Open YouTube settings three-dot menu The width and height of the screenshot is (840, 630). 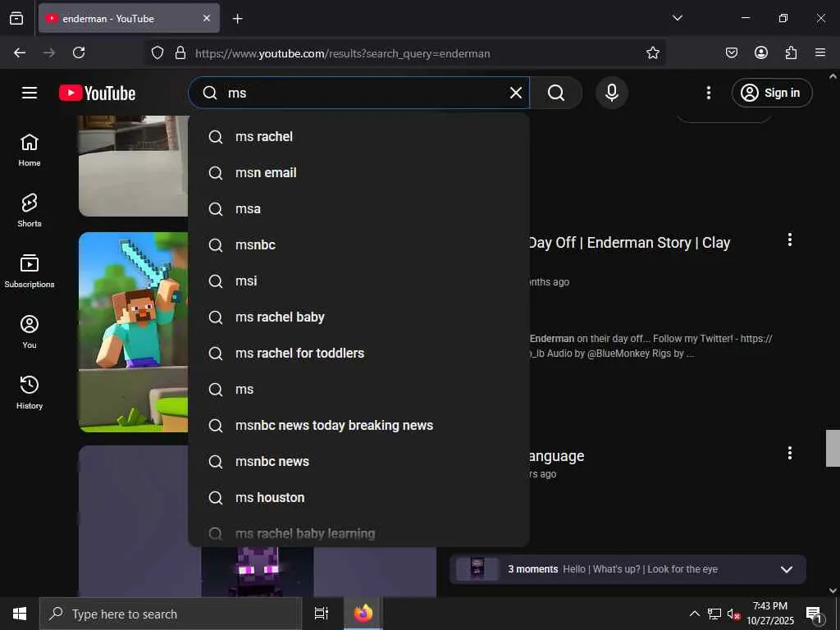click(x=709, y=93)
